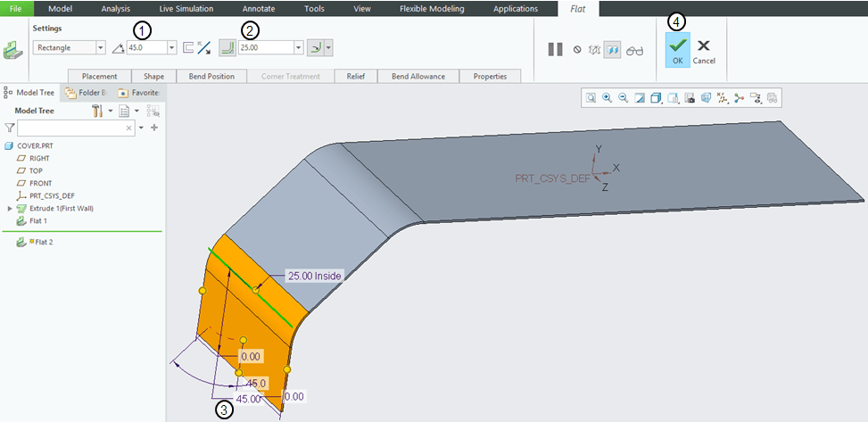Toggle the add bend on attachment edge button
This screenshot has width=868, height=422.
pyautogui.click(x=227, y=47)
